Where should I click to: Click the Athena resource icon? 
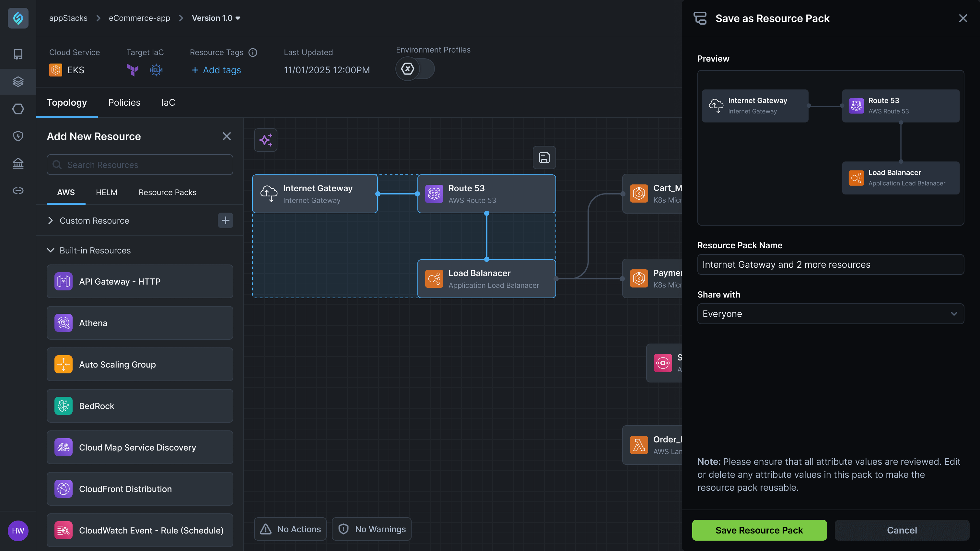click(x=63, y=323)
